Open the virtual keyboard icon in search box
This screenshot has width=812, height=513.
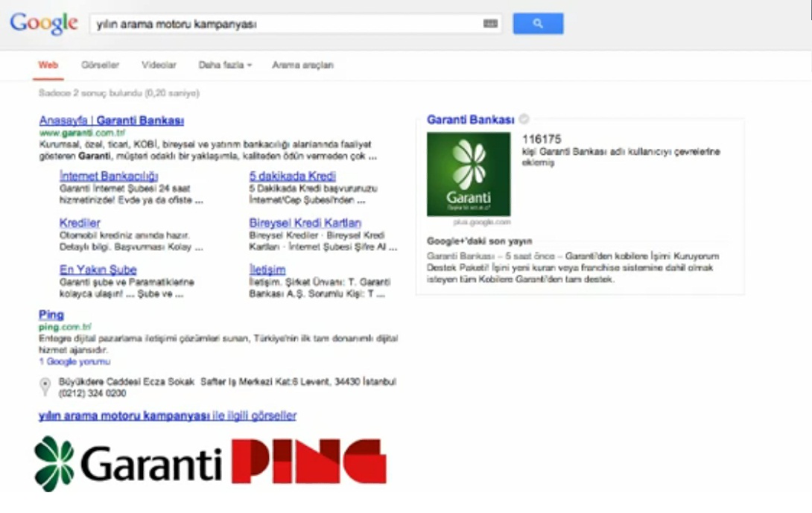click(x=489, y=23)
